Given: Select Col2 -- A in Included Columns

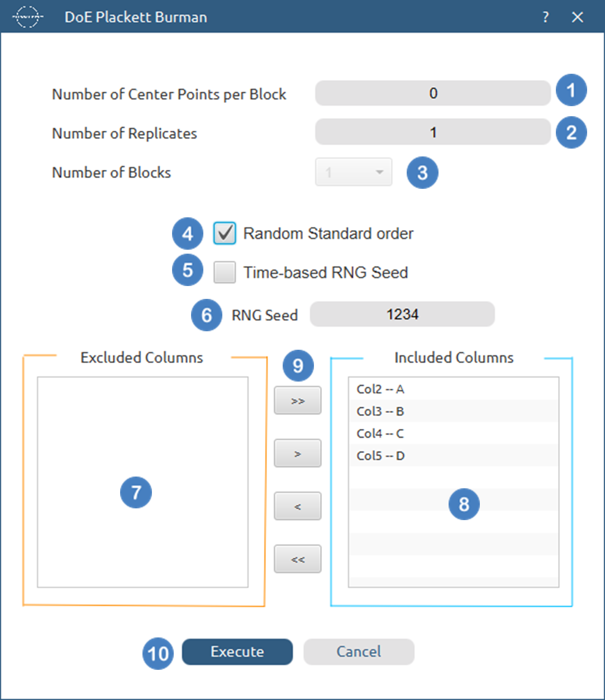Looking at the screenshot, I should tap(380, 389).
